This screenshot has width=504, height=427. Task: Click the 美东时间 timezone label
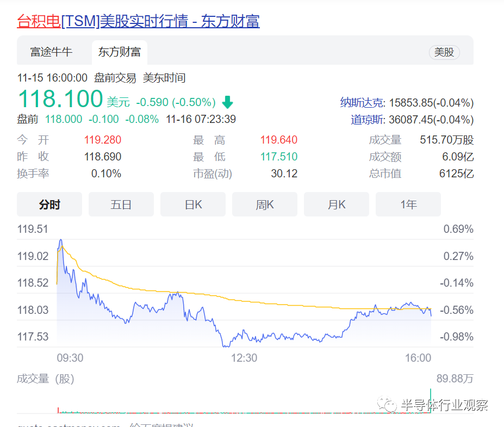point(164,78)
